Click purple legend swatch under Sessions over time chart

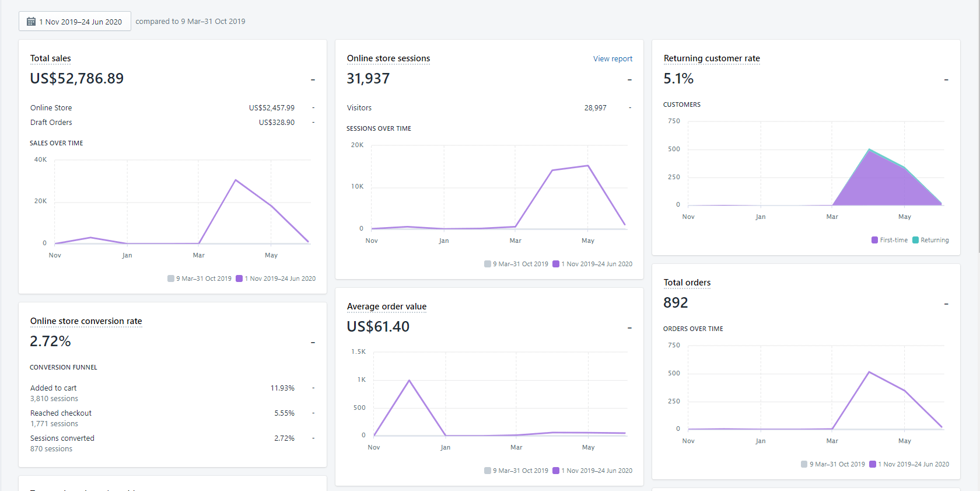click(556, 264)
